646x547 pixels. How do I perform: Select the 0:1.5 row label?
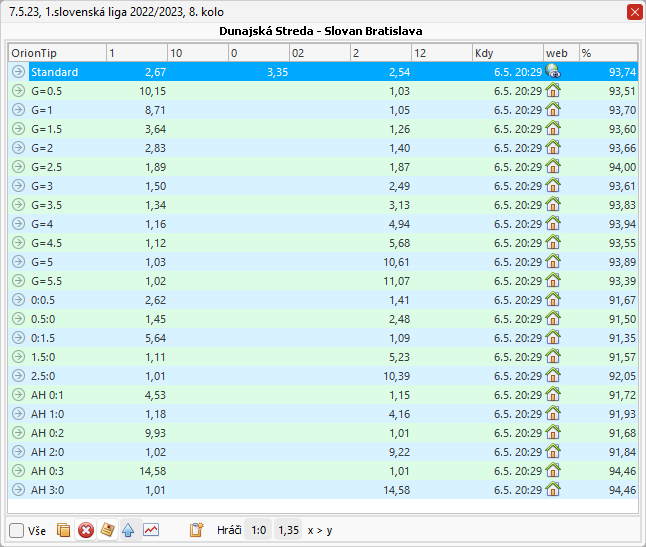click(x=43, y=338)
